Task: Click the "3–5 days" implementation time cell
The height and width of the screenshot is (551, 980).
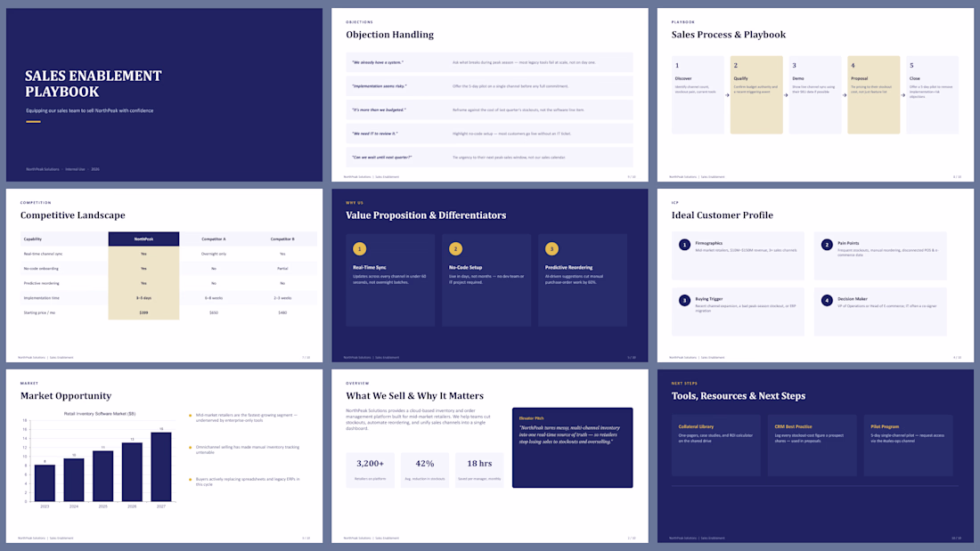Action: pos(143,298)
